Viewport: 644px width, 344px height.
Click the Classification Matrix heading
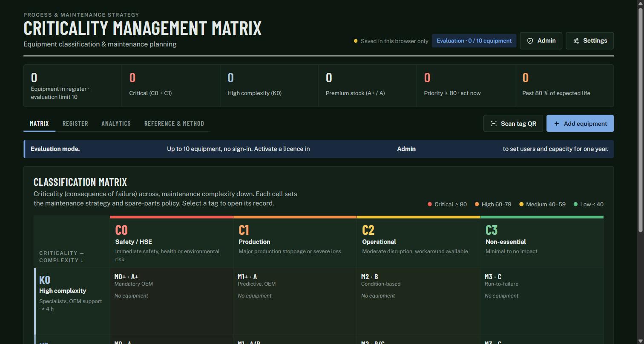coord(80,182)
